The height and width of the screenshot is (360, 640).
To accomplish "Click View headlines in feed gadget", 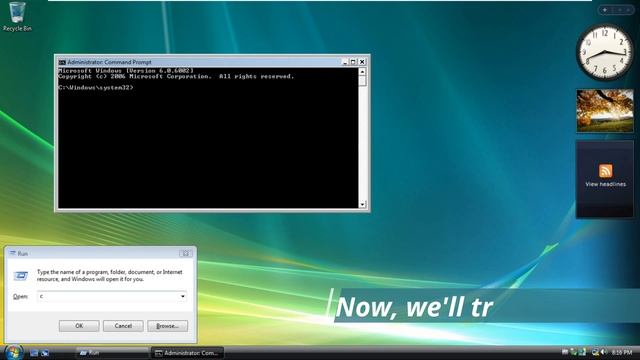I will click(605, 184).
